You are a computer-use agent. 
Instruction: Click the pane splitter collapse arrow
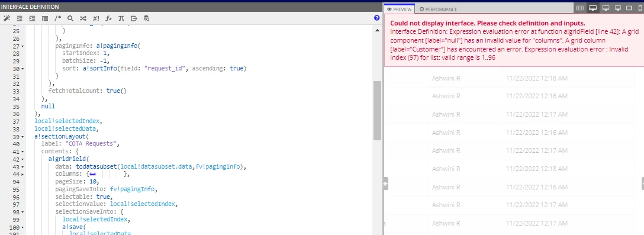coord(386,184)
